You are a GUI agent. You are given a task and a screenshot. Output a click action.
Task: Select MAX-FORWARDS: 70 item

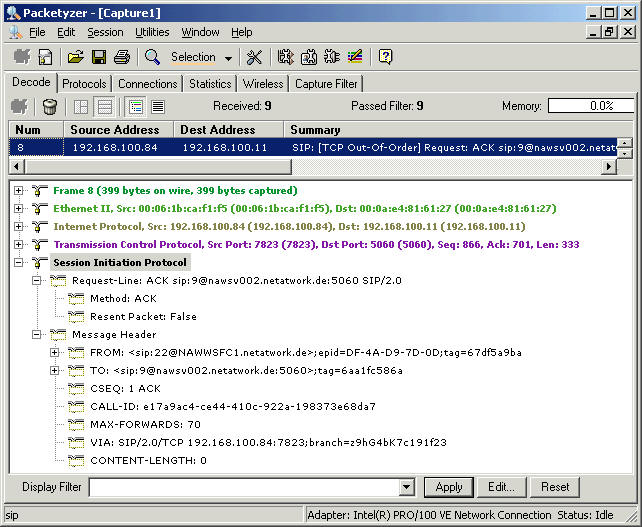click(145, 425)
